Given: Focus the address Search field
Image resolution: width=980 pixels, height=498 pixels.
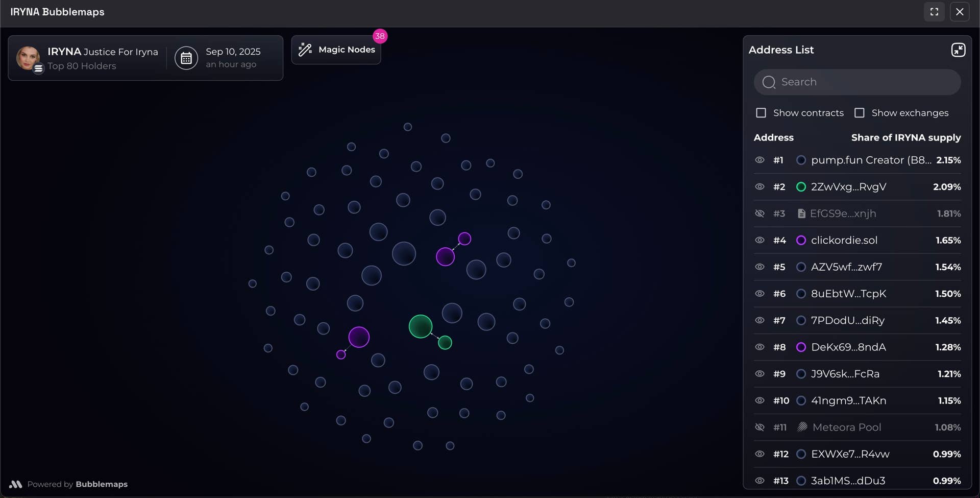Looking at the screenshot, I should click(857, 82).
